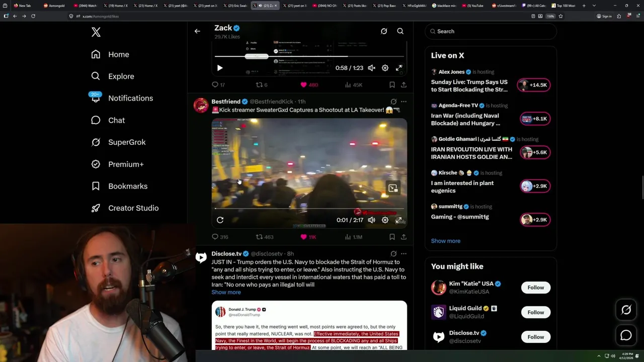Open the browser application menu
644x362 pixels.
638,16
